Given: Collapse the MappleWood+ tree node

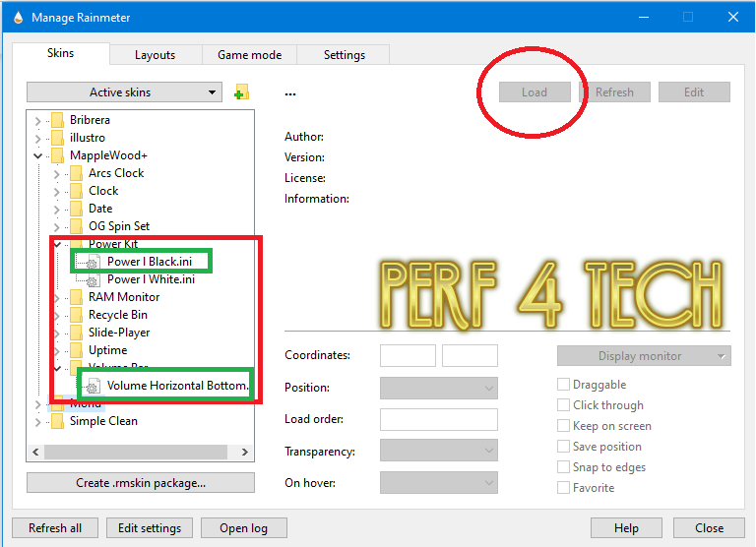Looking at the screenshot, I should 37,155.
